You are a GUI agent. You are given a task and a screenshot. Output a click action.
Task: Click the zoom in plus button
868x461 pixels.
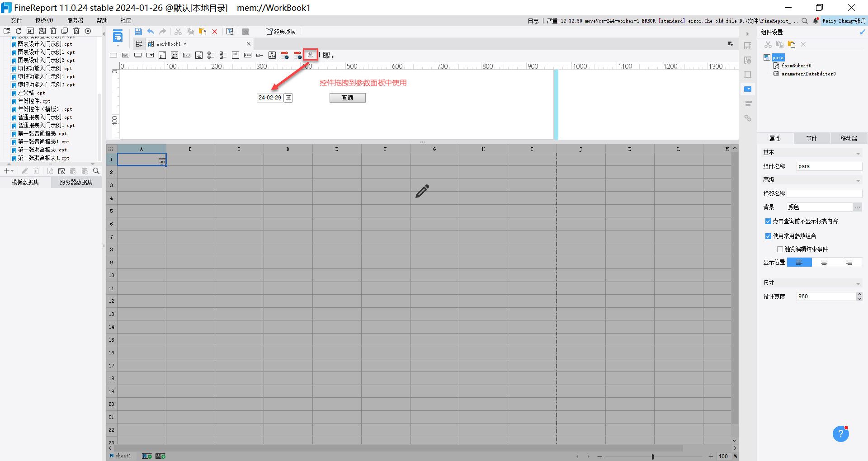pyautogui.click(x=711, y=456)
